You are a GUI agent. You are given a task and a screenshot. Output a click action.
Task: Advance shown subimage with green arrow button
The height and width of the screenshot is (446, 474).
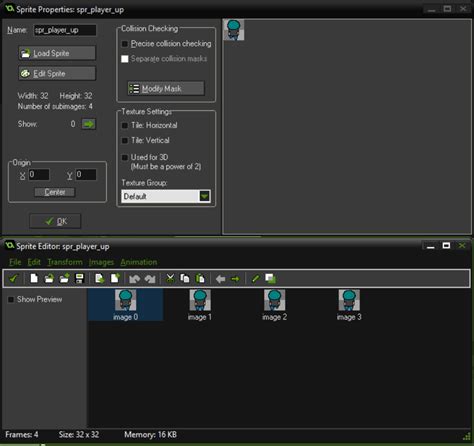89,124
